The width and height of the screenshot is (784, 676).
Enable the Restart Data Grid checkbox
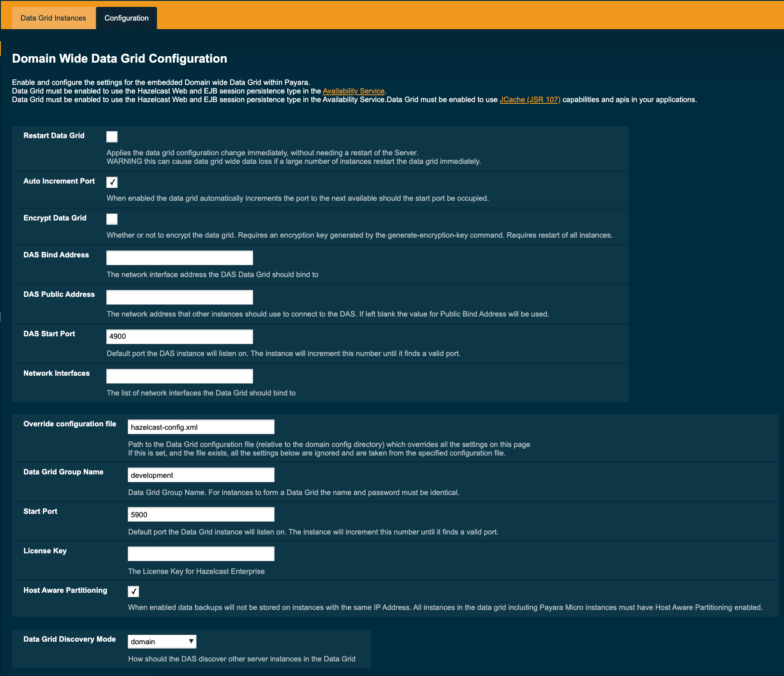point(112,136)
